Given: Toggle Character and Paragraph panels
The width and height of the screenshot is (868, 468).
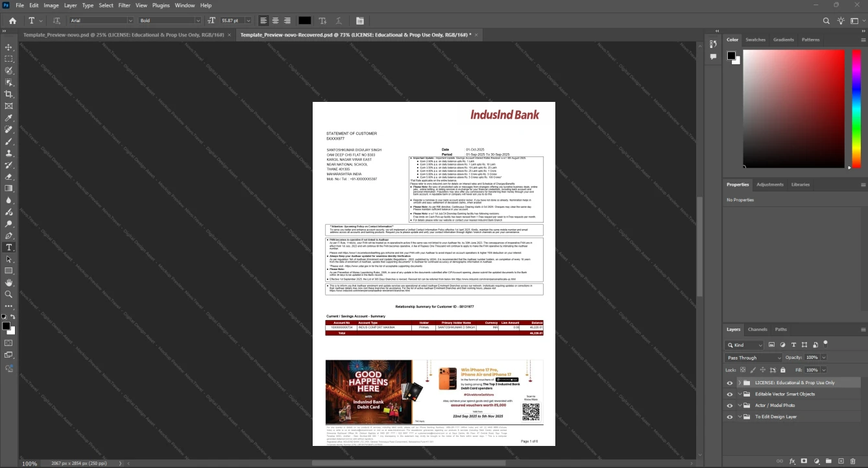Looking at the screenshot, I should [x=359, y=21].
